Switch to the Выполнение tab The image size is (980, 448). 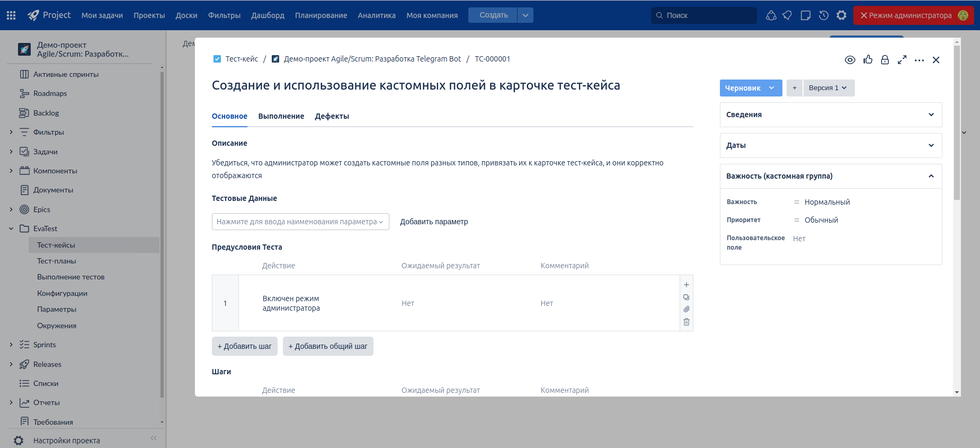point(281,116)
